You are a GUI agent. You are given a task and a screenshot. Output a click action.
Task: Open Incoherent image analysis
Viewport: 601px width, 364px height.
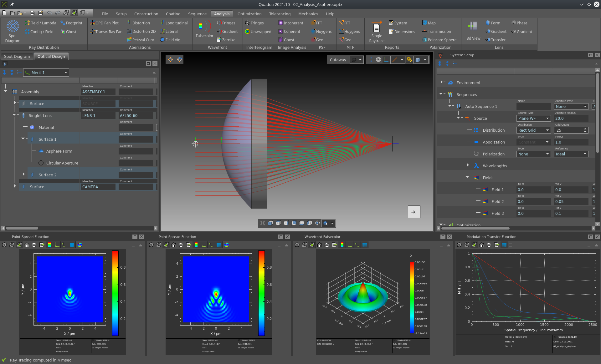coord(291,23)
